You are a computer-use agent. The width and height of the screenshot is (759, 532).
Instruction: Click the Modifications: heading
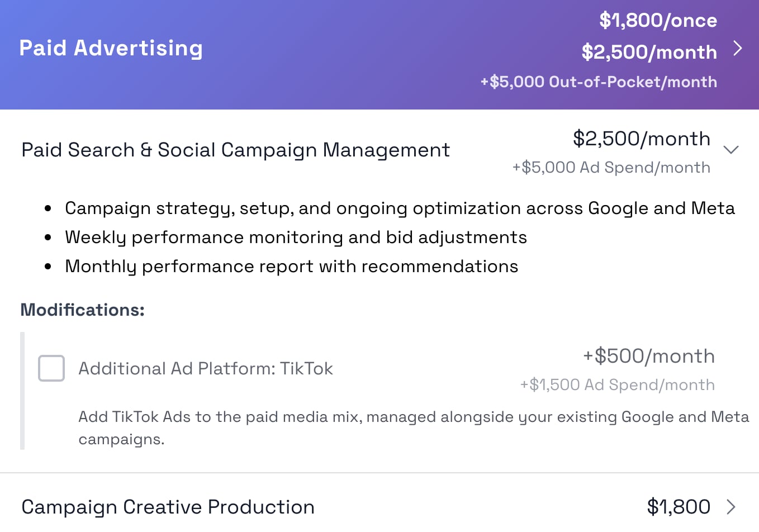tap(83, 310)
